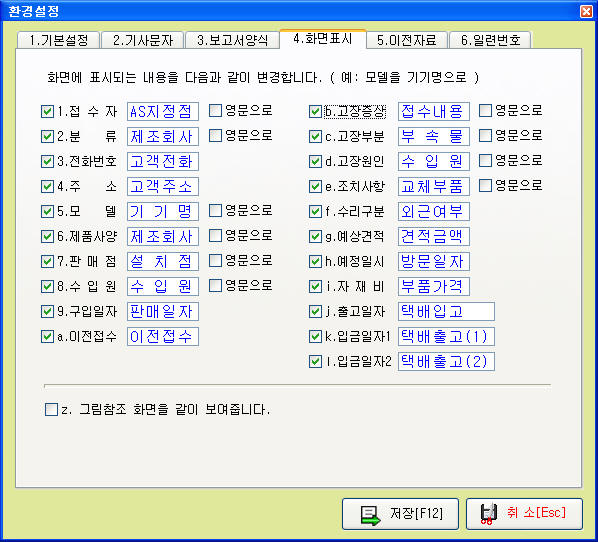This screenshot has width=598, height=542.
Task: Enable 영문으로 option for 2.분류
Action: [215, 135]
